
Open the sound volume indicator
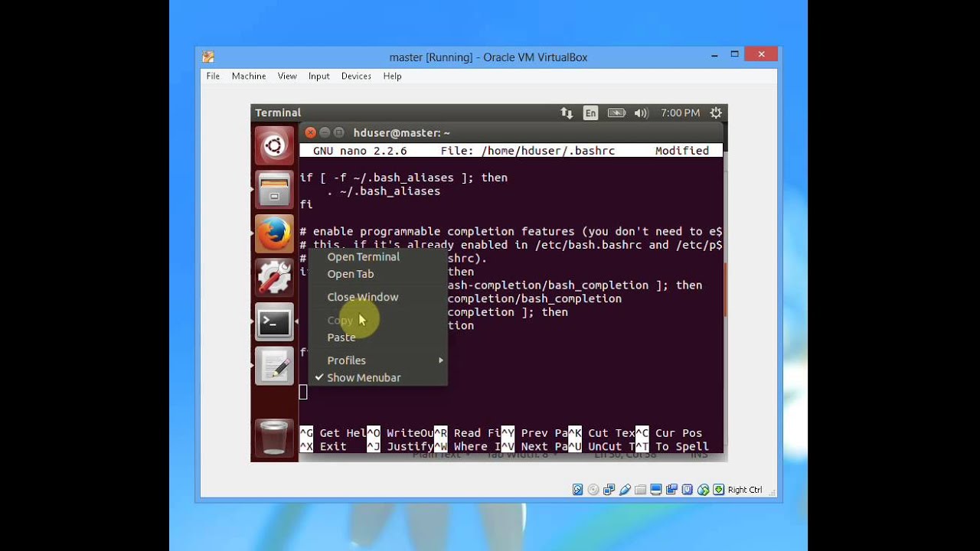click(641, 112)
